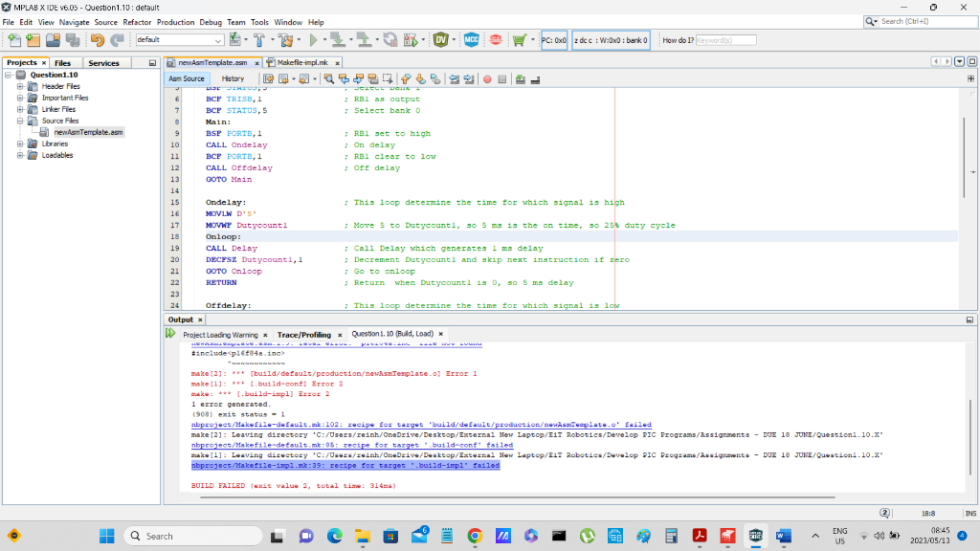Click the Save All disks icon

coord(74,40)
